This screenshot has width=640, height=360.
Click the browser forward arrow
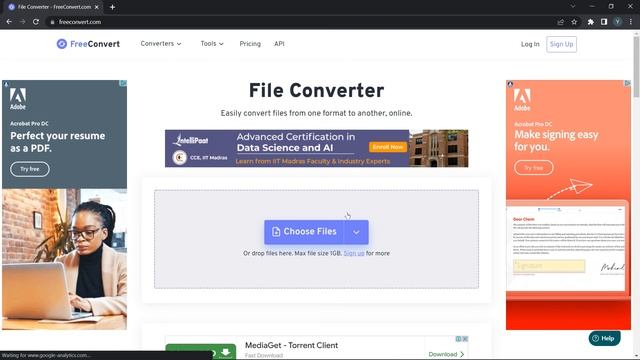(x=22, y=22)
